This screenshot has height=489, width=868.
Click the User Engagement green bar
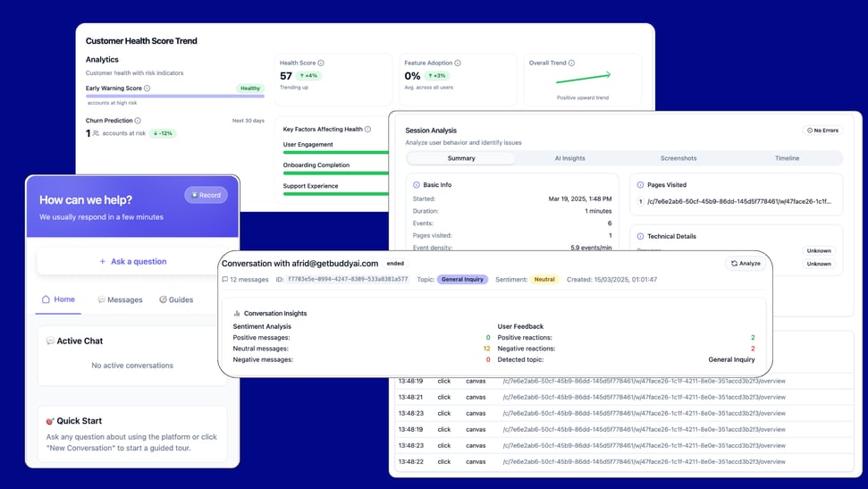(335, 152)
